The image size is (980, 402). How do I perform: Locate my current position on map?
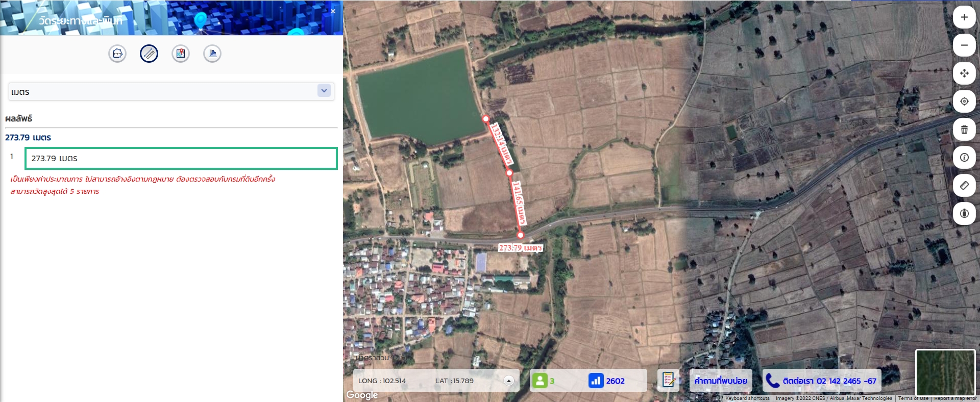pyautogui.click(x=964, y=102)
